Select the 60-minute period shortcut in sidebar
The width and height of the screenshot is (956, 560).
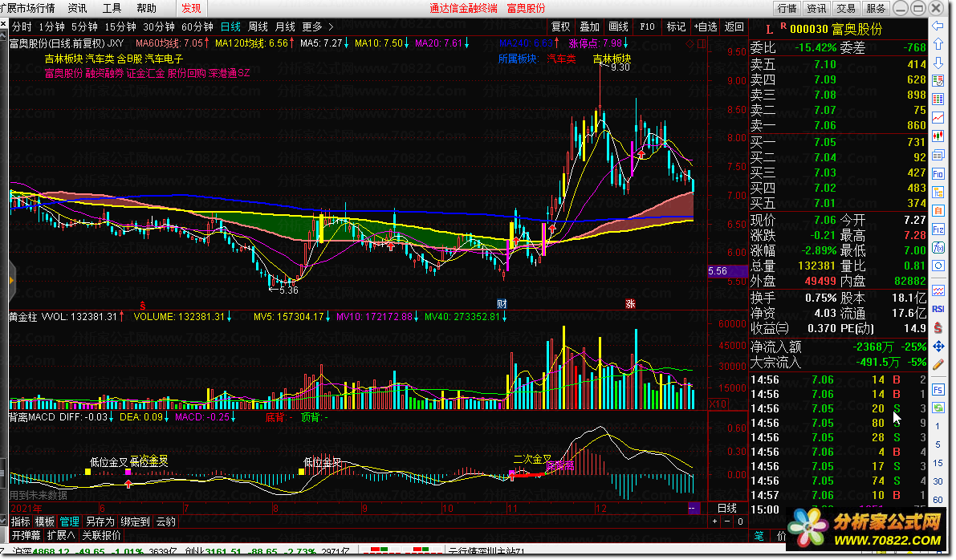938,500
